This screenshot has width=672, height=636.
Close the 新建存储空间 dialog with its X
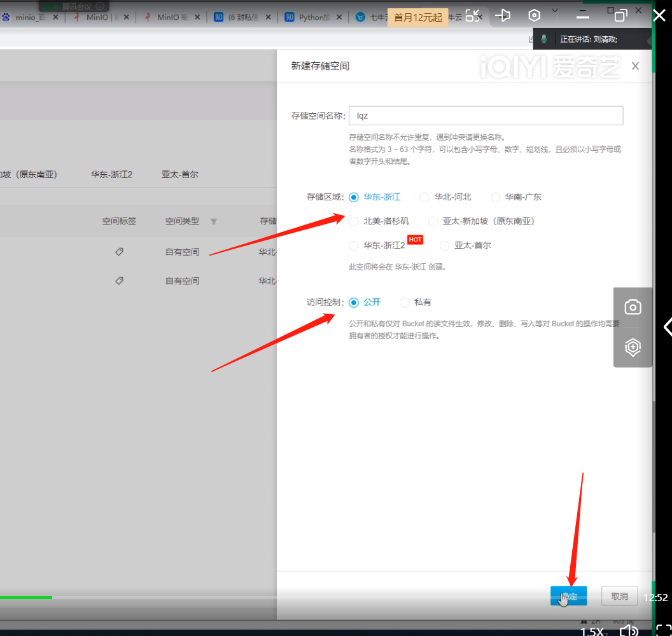click(x=635, y=66)
